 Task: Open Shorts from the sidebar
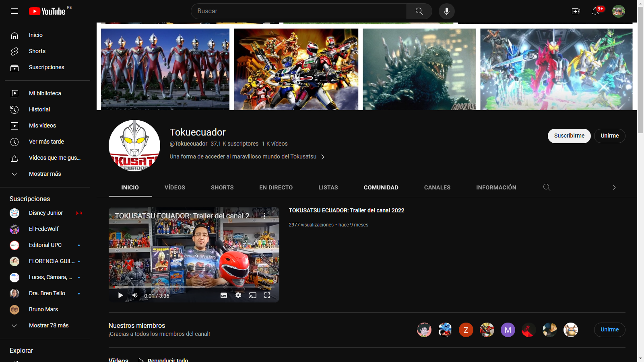(x=45, y=51)
